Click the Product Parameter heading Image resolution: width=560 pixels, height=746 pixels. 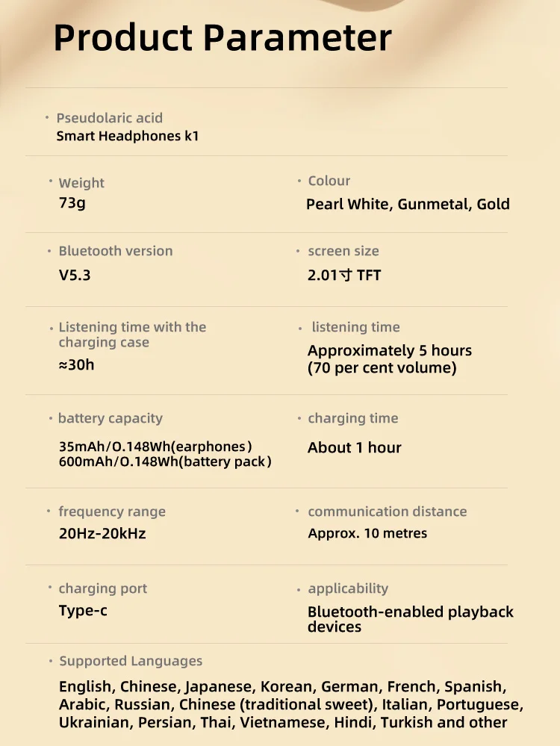pos(223,38)
